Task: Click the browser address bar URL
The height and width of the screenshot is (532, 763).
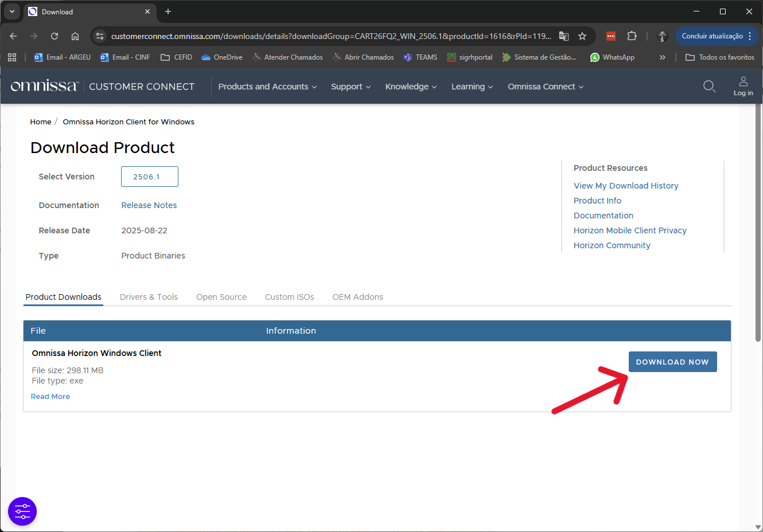Action: coord(330,36)
